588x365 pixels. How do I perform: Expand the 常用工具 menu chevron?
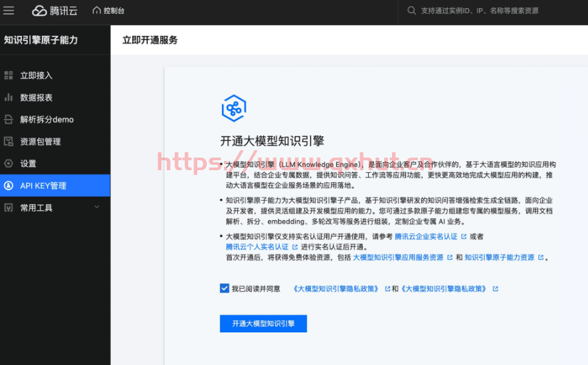click(x=97, y=207)
